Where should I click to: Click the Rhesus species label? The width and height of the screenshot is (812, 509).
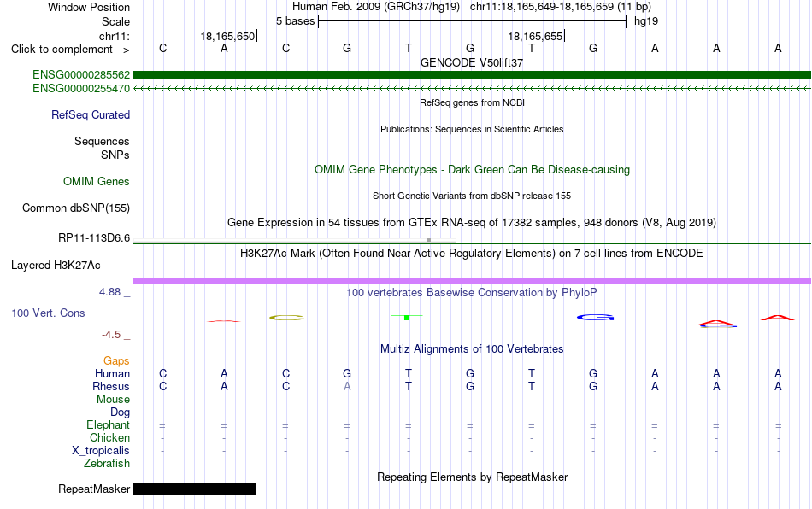[111, 386]
